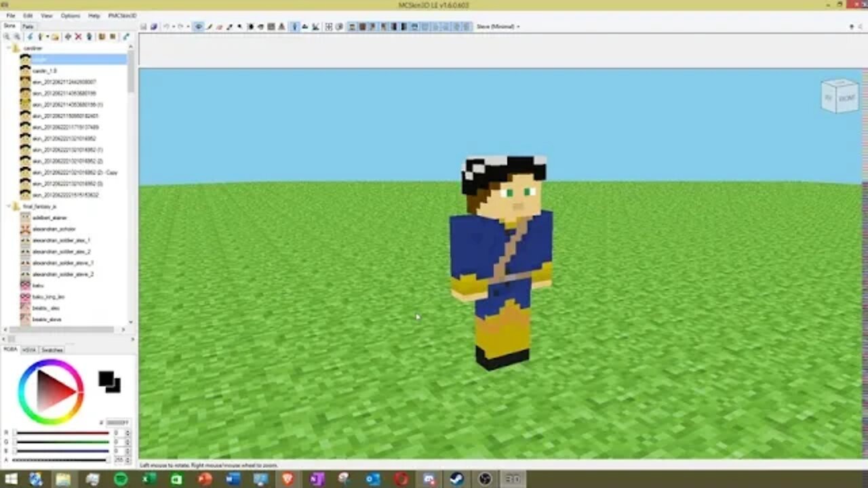Select alexandrian_soldier_steve_2 skin

click(x=63, y=274)
